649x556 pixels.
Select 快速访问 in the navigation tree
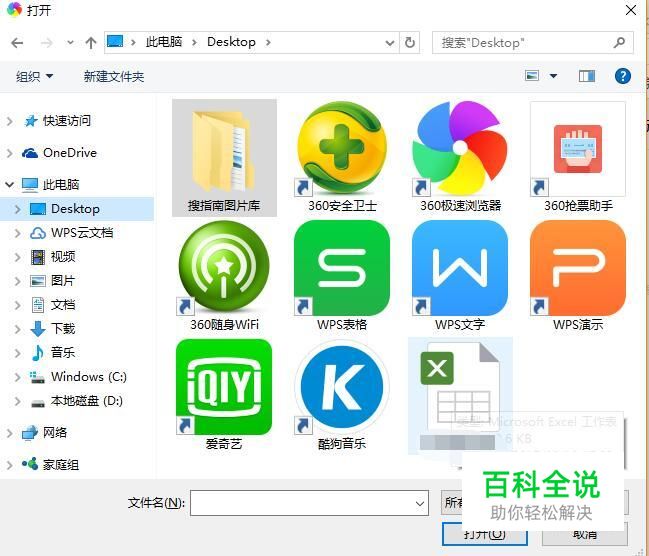pos(66,121)
